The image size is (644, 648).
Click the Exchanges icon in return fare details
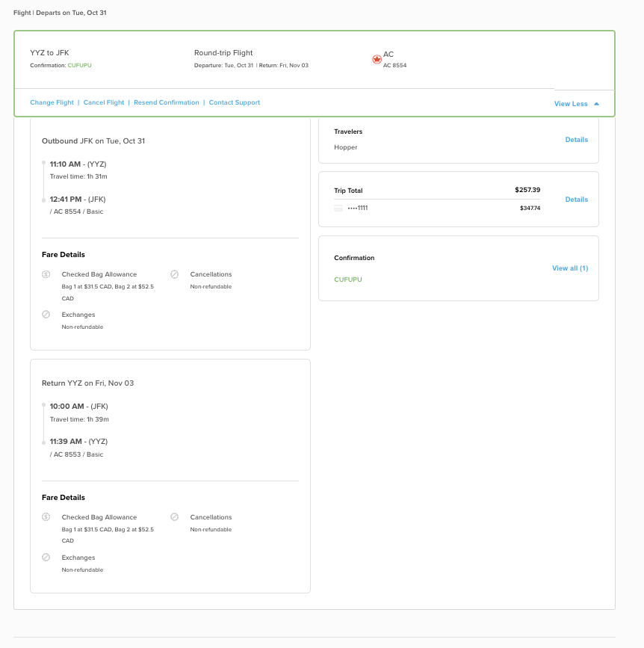coord(46,558)
